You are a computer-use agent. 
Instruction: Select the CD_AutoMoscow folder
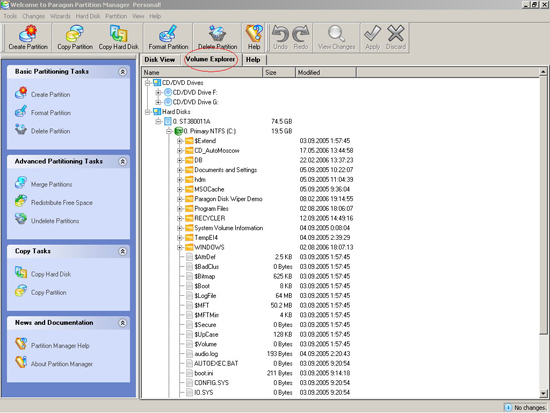[217, 151]
